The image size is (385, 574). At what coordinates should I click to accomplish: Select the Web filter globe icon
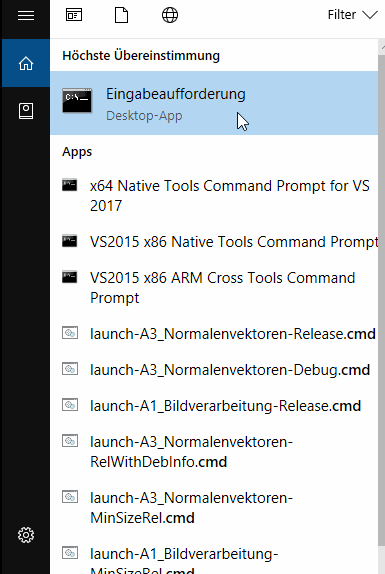(x=170, y=15)
